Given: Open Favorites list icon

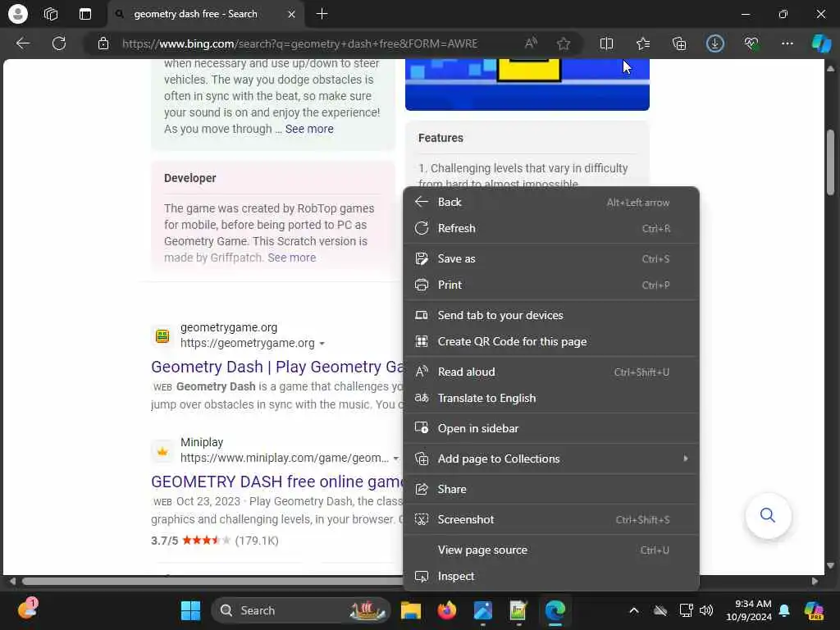Looking at the screenshot, I should pos(643,43).
